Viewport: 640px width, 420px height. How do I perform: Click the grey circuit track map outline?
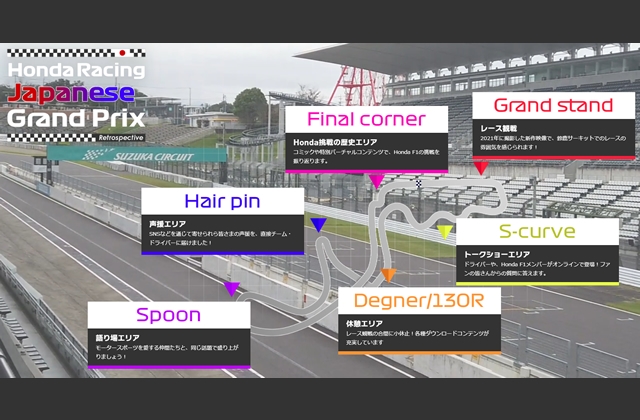point(373,255)
